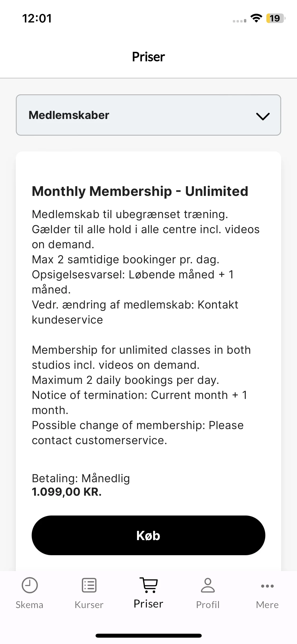Switch to the Skema tab label

[29, 605]
